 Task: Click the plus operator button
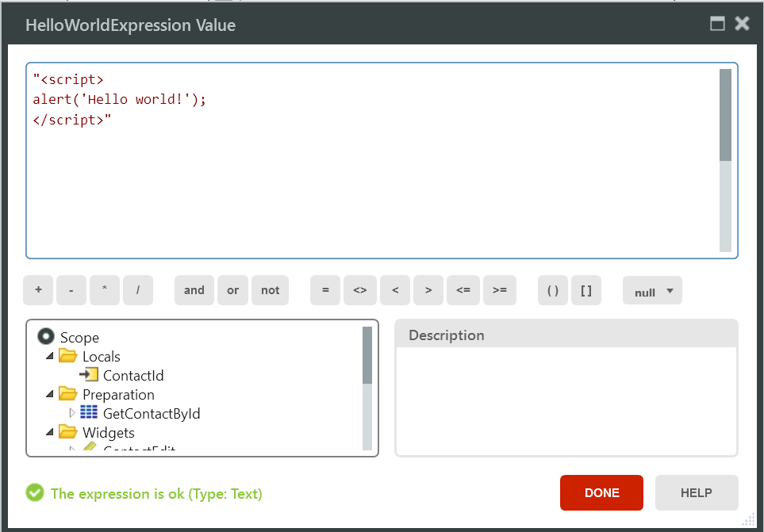click(x=38, y=290)
